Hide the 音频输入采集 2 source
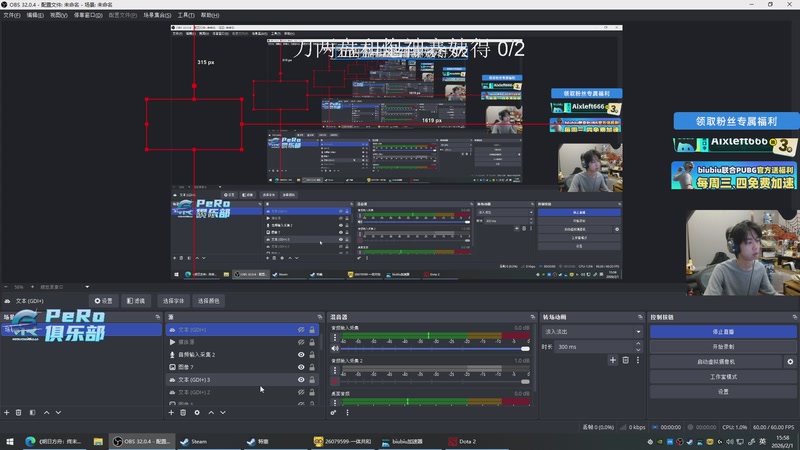 [x=301, y=355]
